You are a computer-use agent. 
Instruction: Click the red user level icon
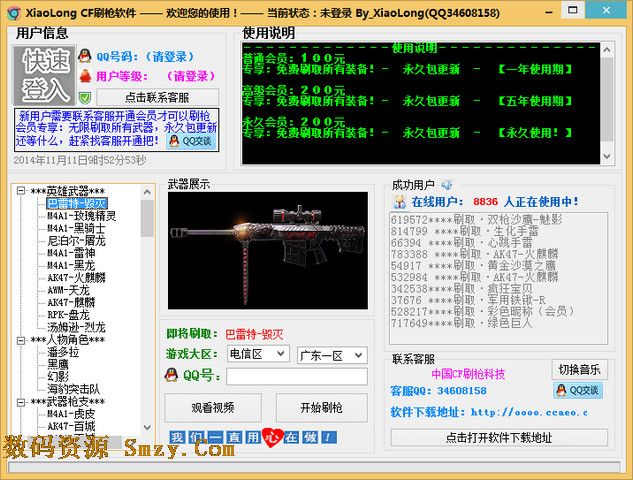click(85, 76)
